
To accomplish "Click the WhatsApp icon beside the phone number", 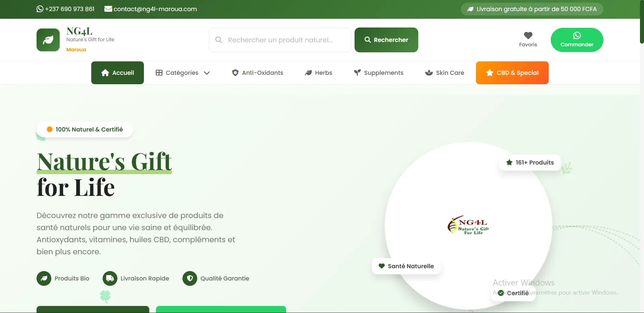I will (40, 9).
